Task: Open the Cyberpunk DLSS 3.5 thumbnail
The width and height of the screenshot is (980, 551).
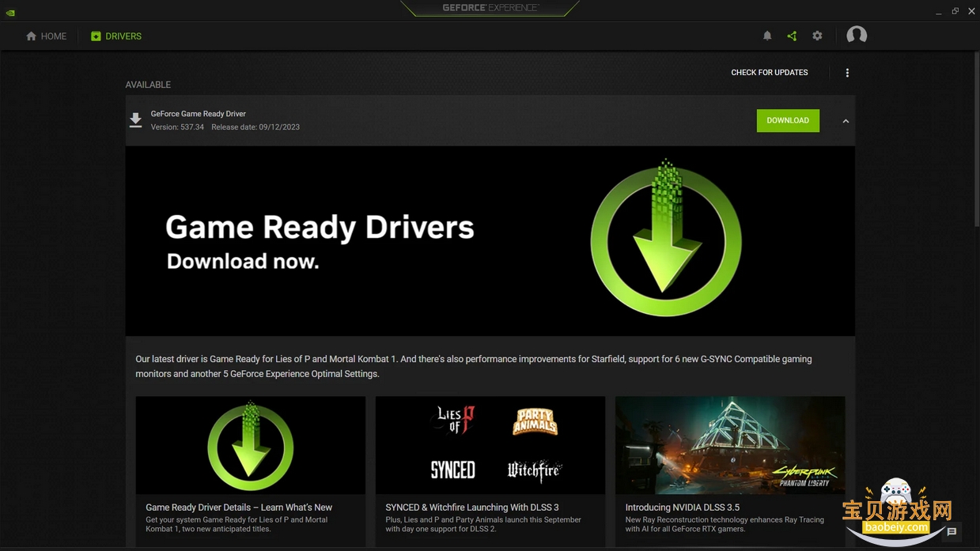Action: pos(730,445)
